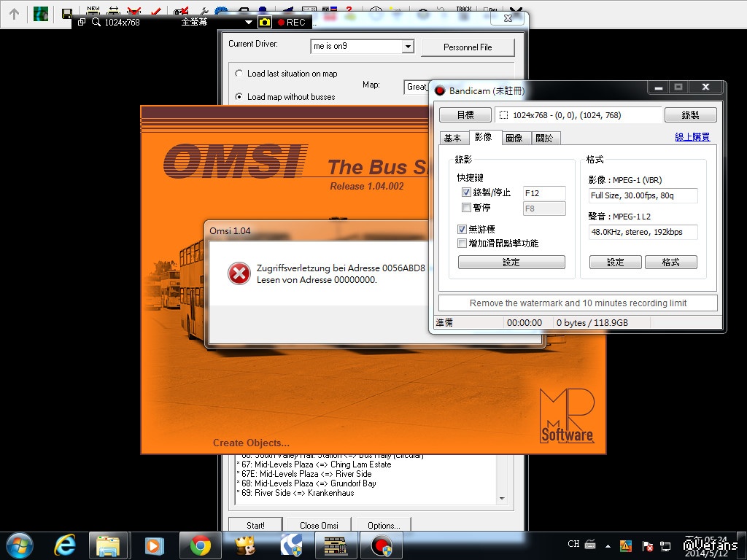747x560 pixels.
Task: Uncheck the 錄製/停止 hotkey checkbox
Action: pos(466,192)
